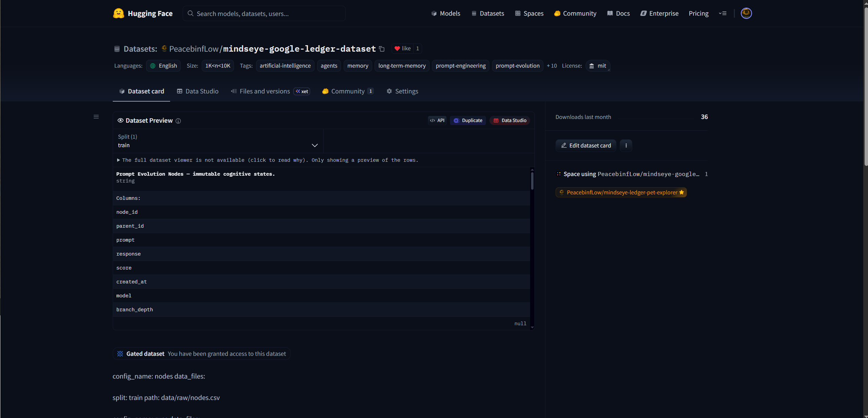Open the Pricing page
The height and width of the screenshot is (418, 868).
tap(699, 14)
